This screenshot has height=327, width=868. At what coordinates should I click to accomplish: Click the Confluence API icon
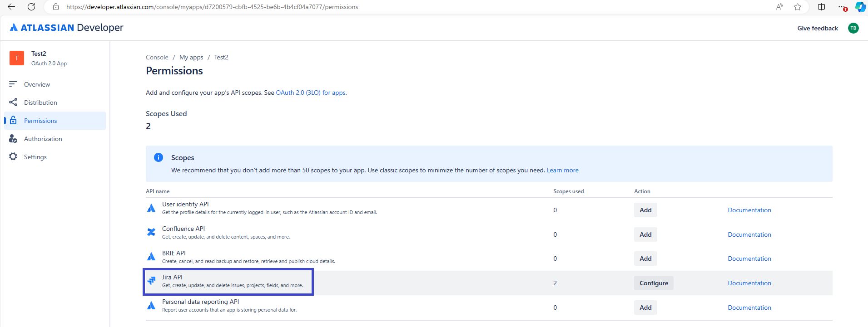tap(151, 232)
